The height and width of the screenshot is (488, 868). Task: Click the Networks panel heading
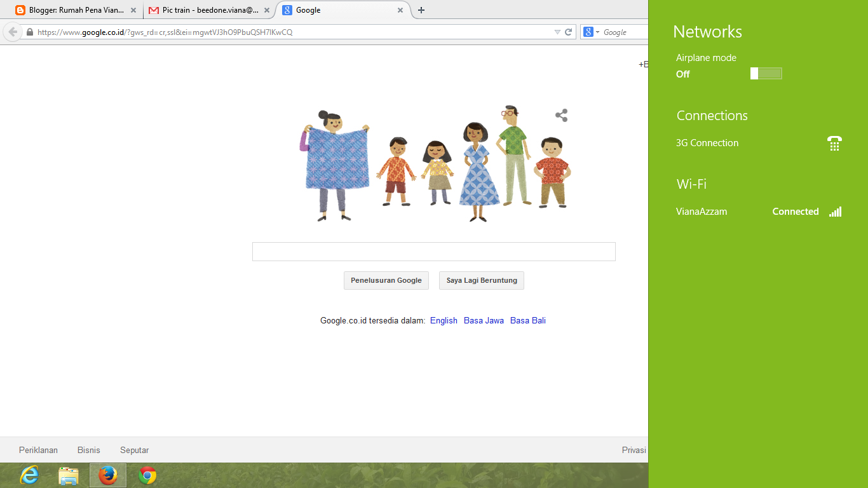(707, 32)
